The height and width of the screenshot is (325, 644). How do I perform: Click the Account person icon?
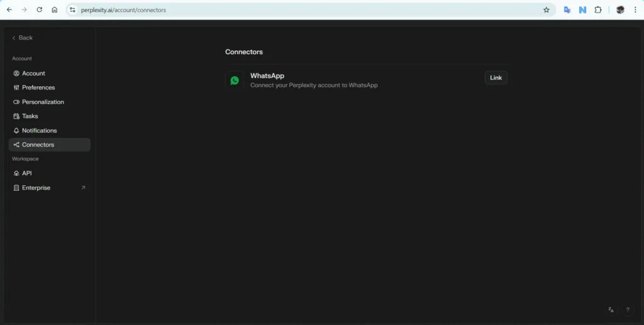point(16,73)
